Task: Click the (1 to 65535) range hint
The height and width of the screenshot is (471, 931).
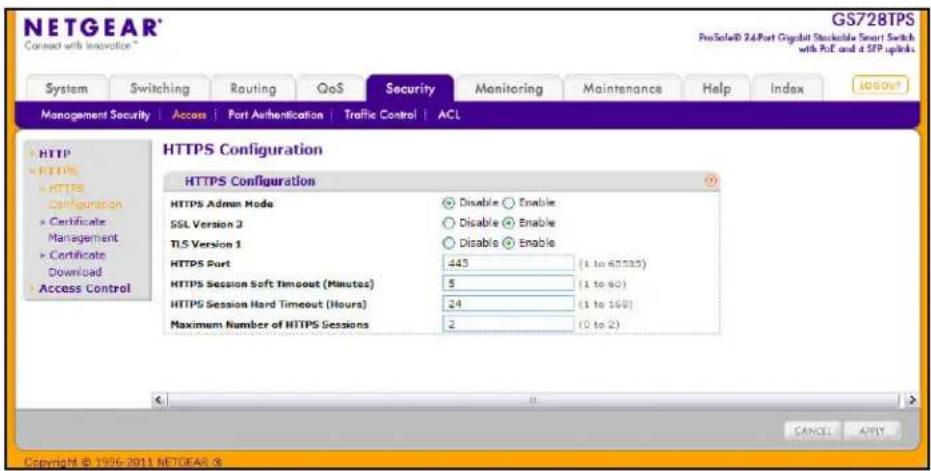Action: (x=612, y=264)
